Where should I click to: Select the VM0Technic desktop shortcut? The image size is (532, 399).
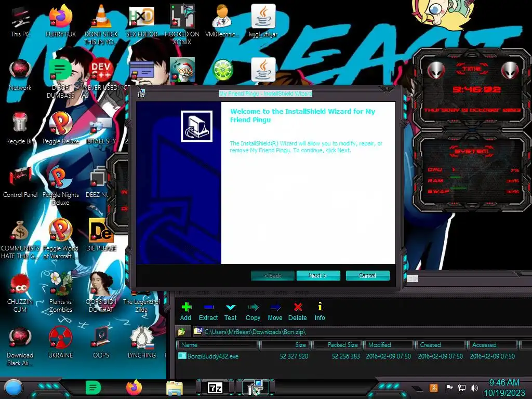(x=222, y=21)
